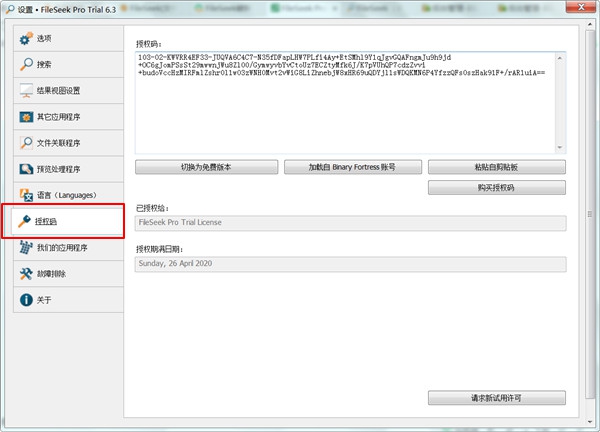The width and height of the screenshot is (600, 432).
Task: Click the 语言 (Languages) icon
Action: point(26,195)
